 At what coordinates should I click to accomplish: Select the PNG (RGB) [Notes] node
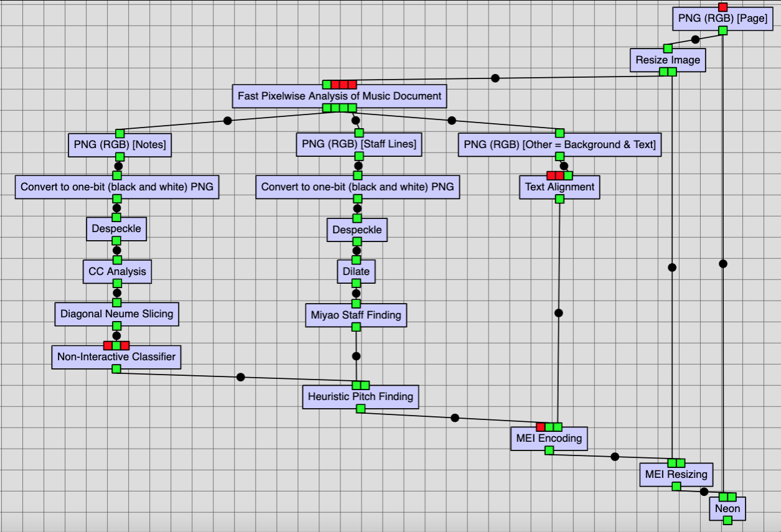coord(119,145)
